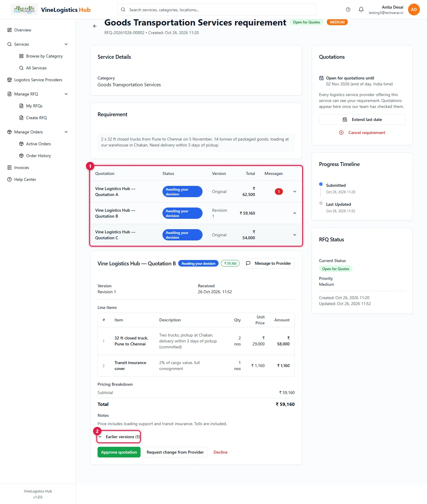Viewport: 427px width, 504px height.
Task: Click the help question mark icon
Action: point(348,9)
